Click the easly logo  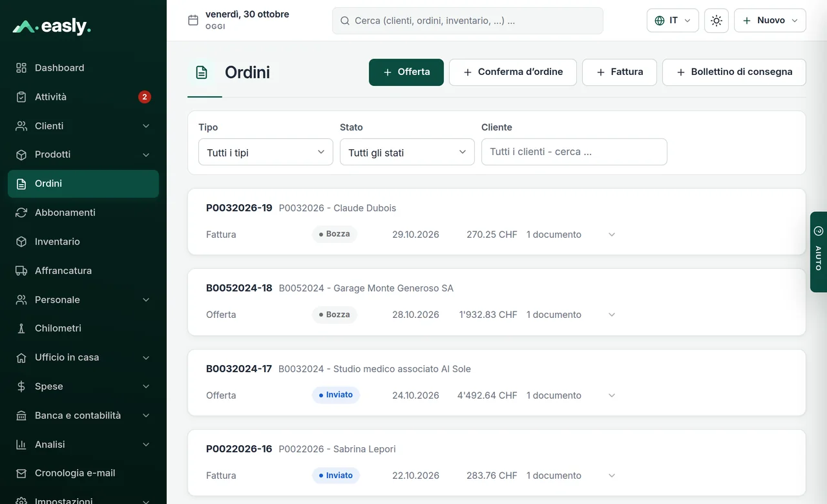pos(52,26)
